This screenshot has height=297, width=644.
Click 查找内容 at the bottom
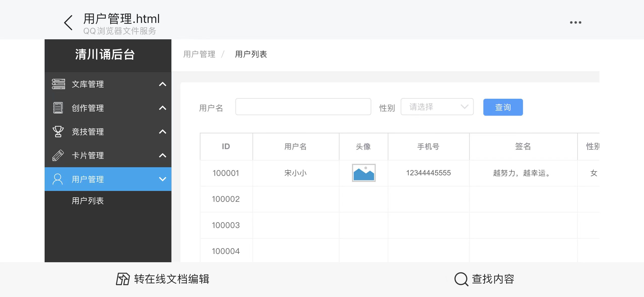coord(484,279)
